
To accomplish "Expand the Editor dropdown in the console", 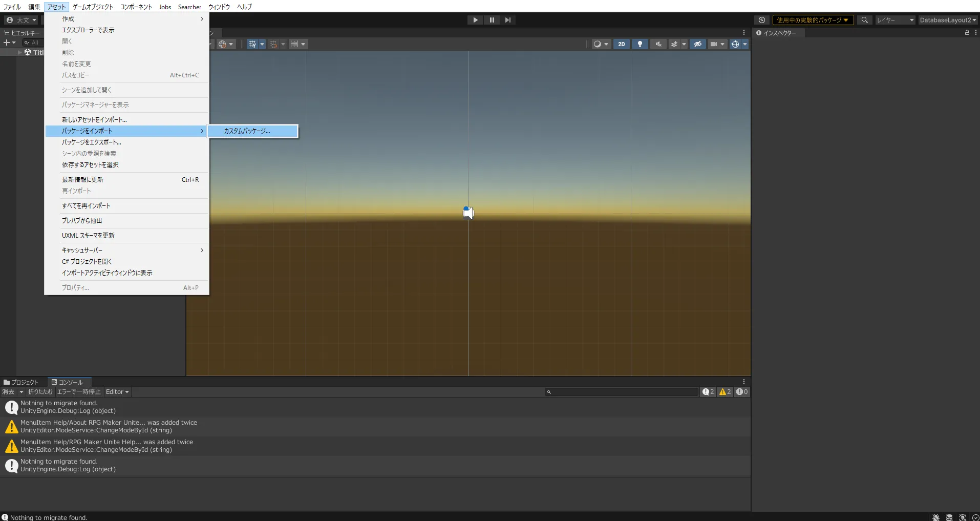I will click(x=117, y=392).
